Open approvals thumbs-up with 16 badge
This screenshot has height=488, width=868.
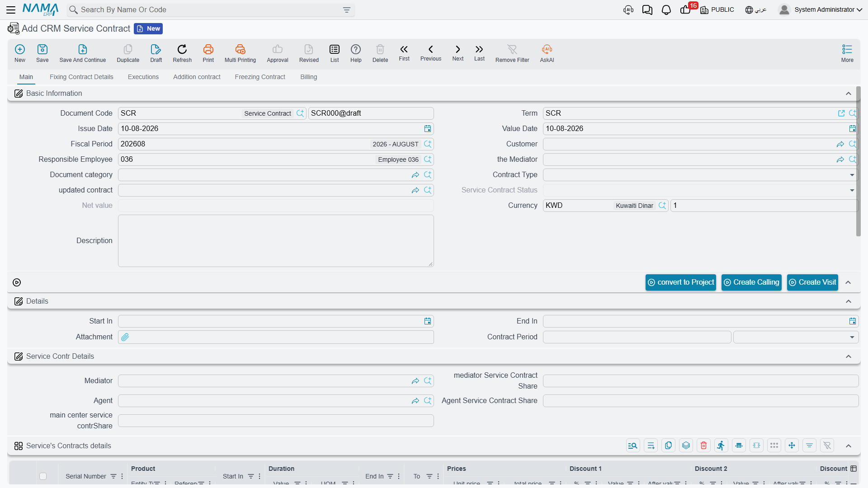(x=686, y=9)
